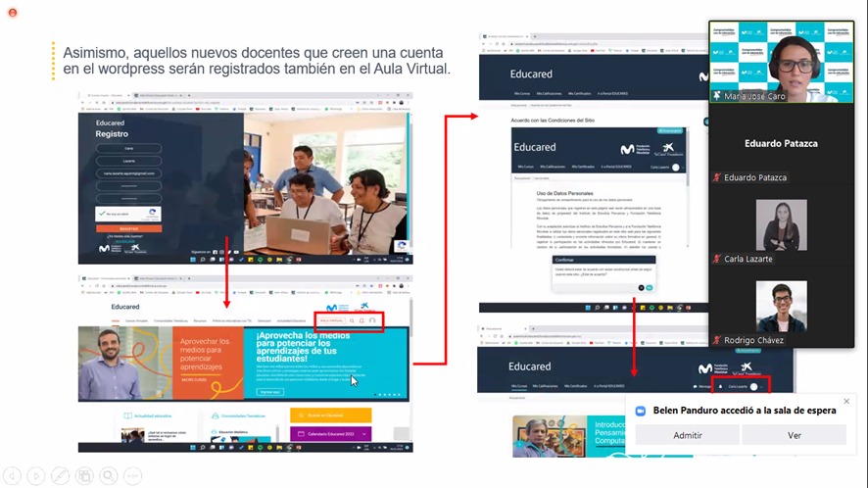
Task: Click the 'Carla Lazarte' name label
Action: point(747,259)
